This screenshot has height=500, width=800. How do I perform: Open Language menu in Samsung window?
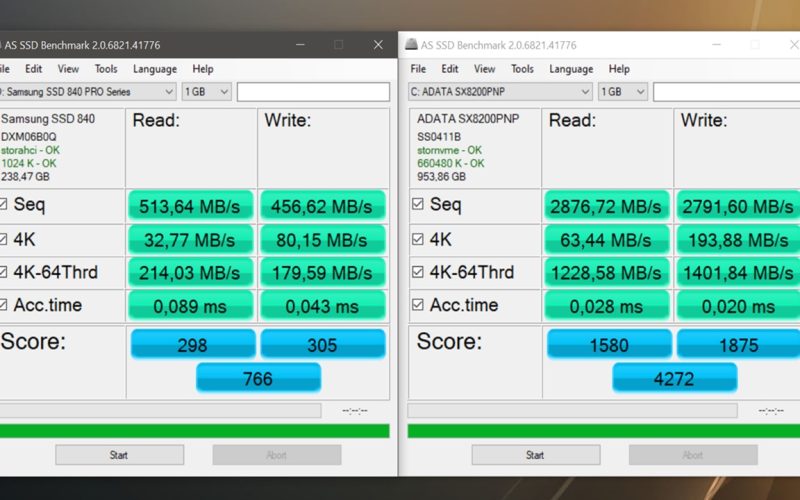click(x=155, y=69)
